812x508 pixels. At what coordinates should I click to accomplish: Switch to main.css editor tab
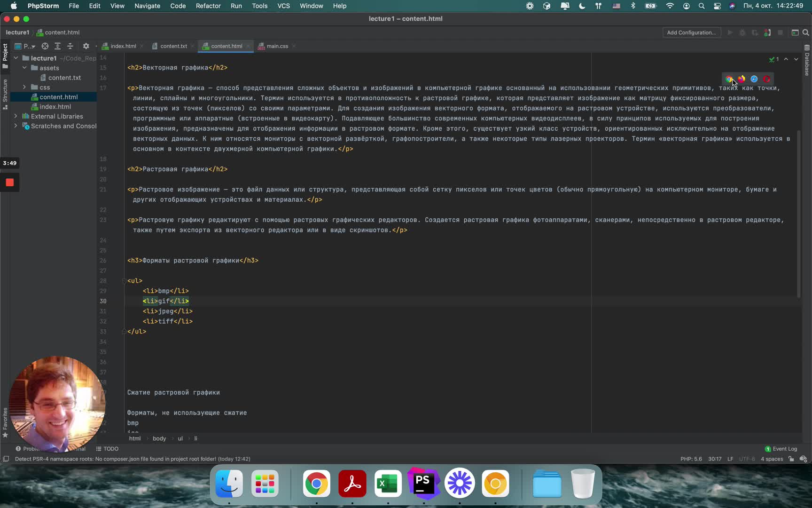click(x=277, y=46)
